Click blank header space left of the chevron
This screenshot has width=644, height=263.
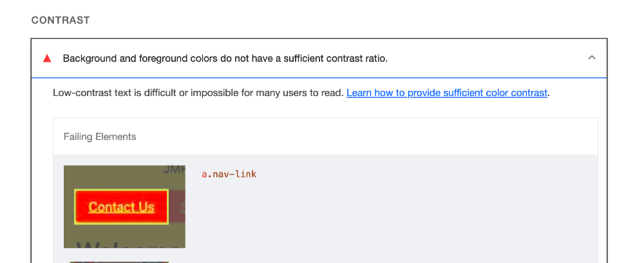(502, 59)
